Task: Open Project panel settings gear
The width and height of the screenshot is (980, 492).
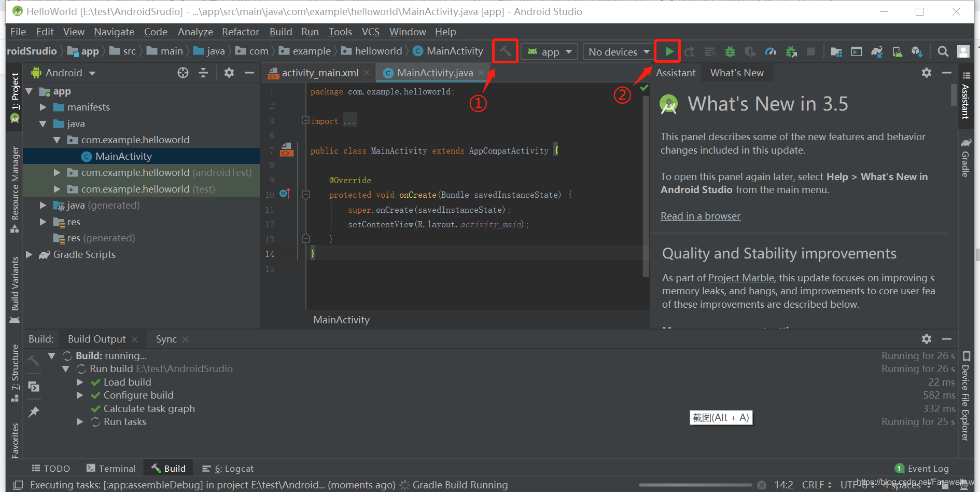Action: pos(229,73)
